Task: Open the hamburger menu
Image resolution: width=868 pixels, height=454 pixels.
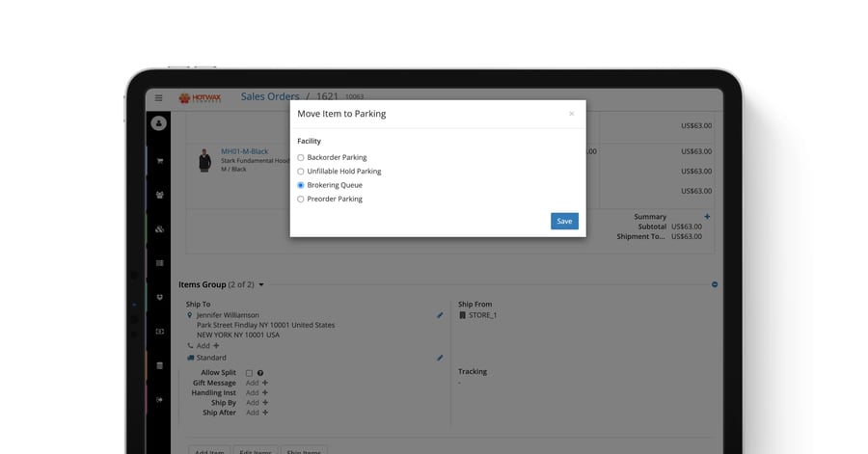Action: tap(159, 97)
